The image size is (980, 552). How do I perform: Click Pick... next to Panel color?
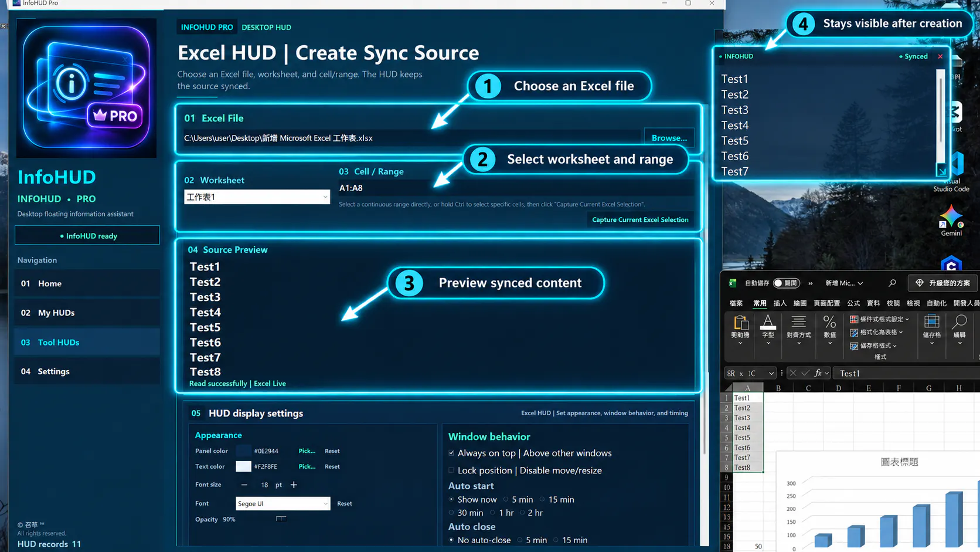pyautogui.click(x=307, y=451)
